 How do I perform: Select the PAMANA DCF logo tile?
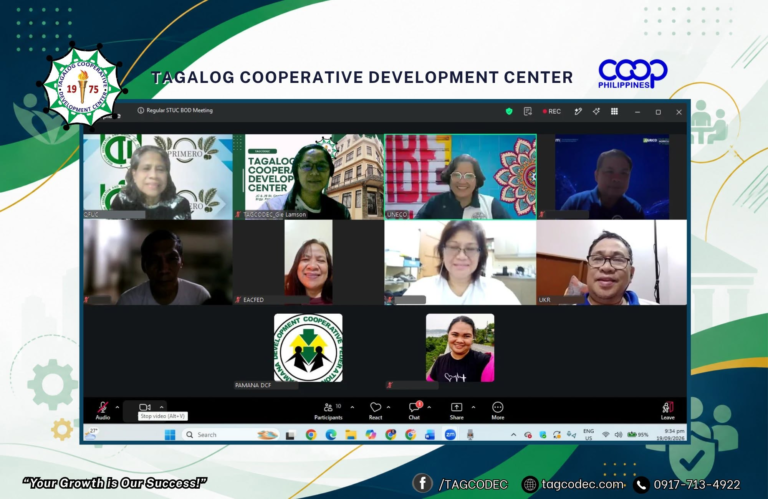pyautogui.click(x=308, y=348)
